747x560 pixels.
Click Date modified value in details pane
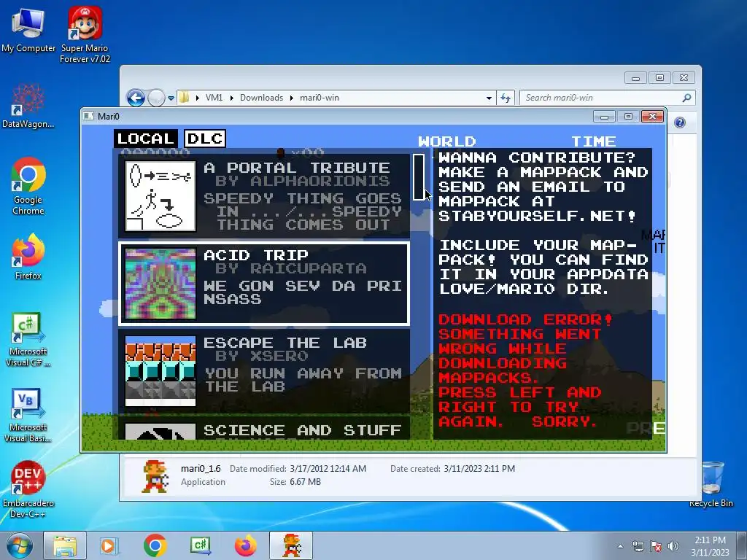[x=328, y=469]
